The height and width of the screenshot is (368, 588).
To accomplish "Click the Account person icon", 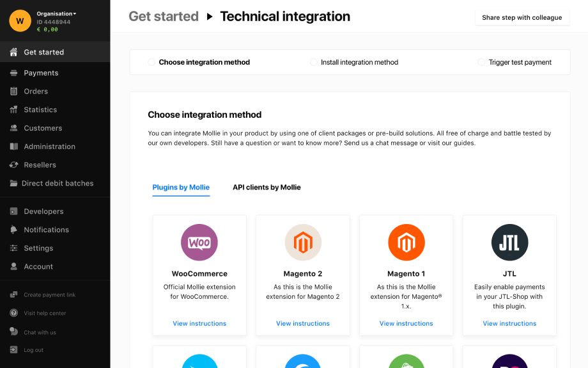I will coord(13,267).
